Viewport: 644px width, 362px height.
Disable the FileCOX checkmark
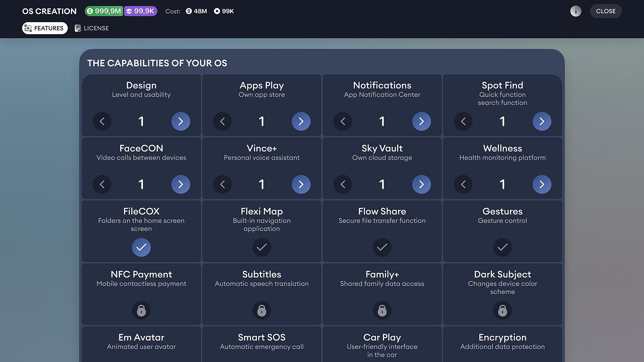141,247
